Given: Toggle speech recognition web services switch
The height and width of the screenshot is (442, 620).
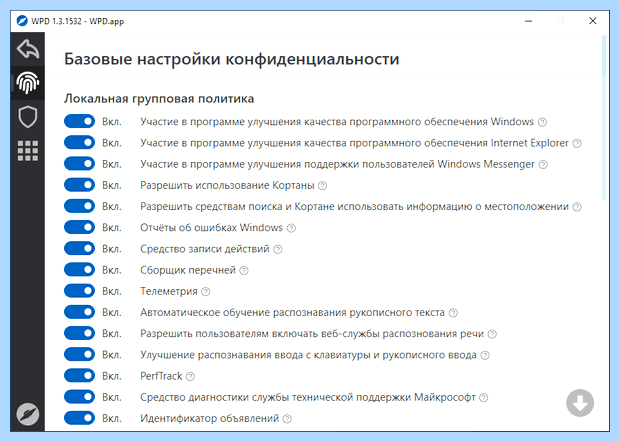Looking at the screenshot, I should [x=79, y=333].
